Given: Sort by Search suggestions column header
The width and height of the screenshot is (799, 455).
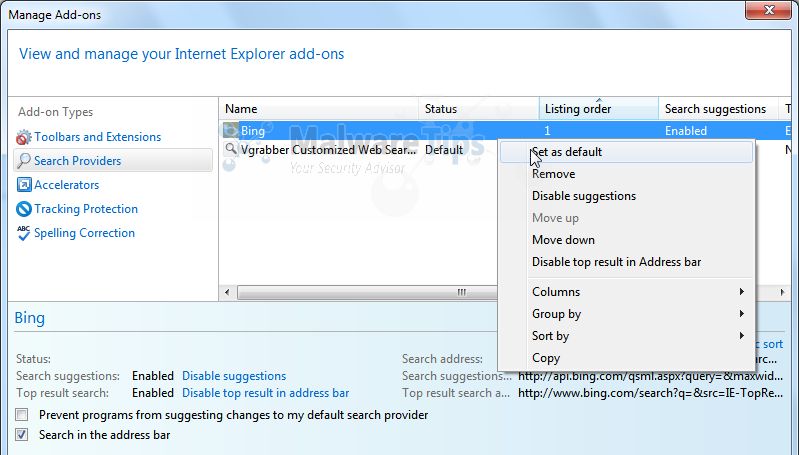Looking at the screenshot, I should [718, 109].
